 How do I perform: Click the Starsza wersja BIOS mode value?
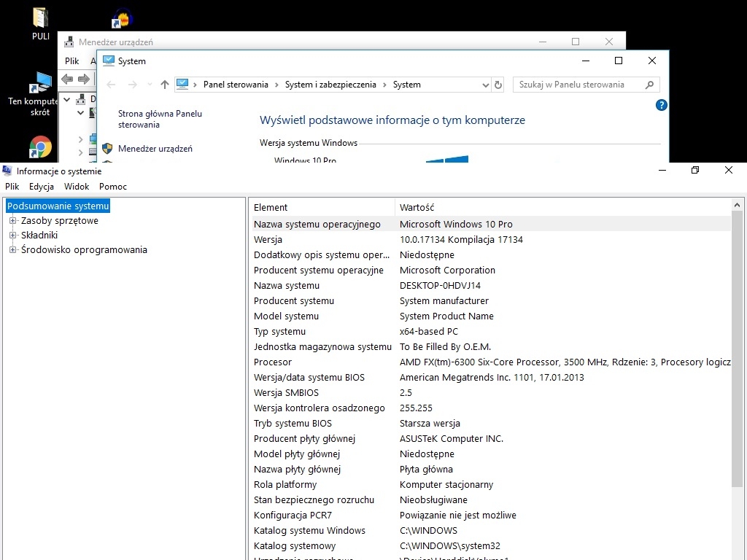pyautogui.click(x=430, y=424)
